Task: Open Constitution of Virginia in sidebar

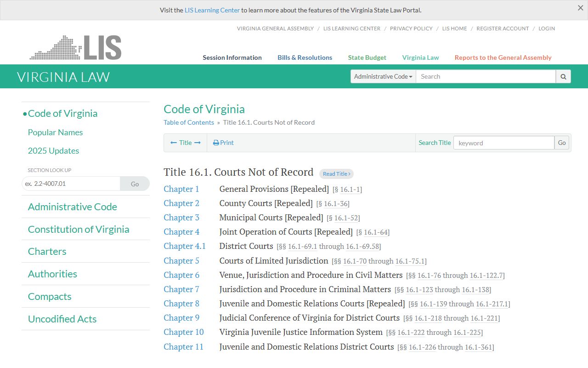Action: [79, 230]
